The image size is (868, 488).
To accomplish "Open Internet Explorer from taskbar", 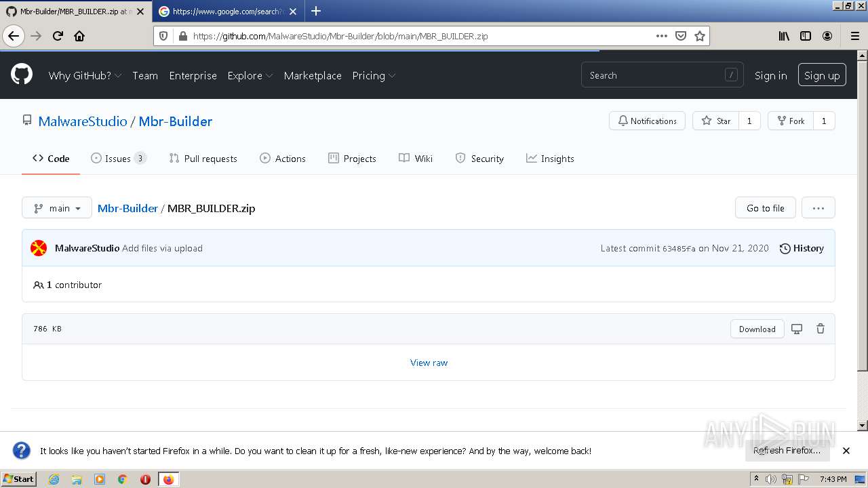I will (54, 479).
